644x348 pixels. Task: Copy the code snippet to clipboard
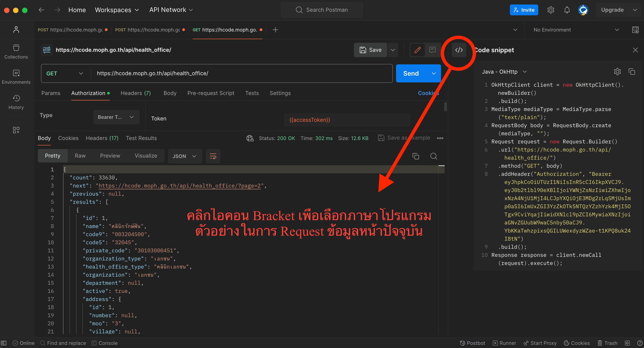click(631, 72)
